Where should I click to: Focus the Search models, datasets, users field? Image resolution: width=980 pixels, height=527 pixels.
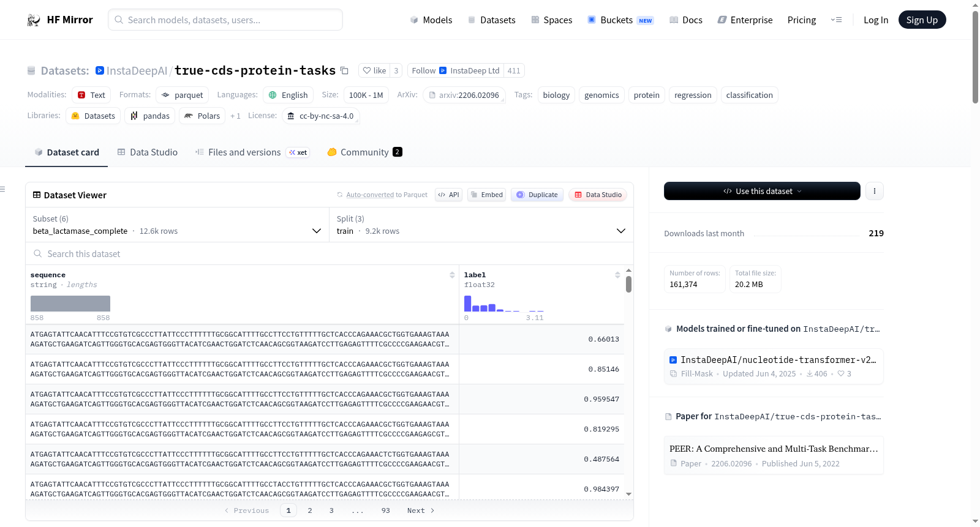pos(225,20)
